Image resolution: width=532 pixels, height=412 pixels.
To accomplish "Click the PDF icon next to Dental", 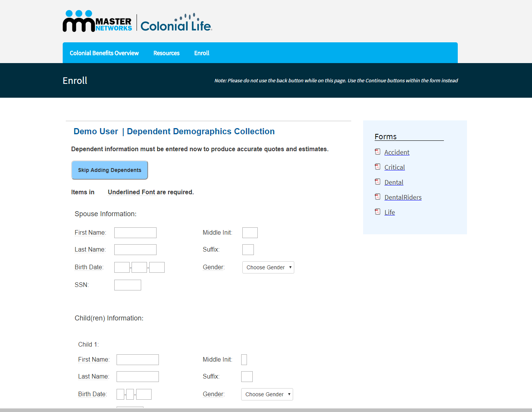I will click(x=377, y=182).
